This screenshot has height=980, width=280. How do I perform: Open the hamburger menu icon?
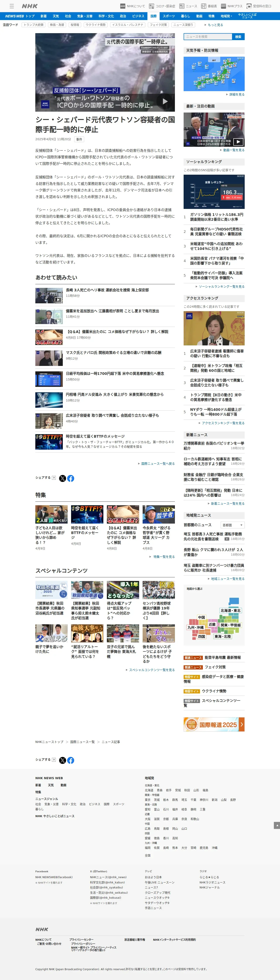pos(12,6)
